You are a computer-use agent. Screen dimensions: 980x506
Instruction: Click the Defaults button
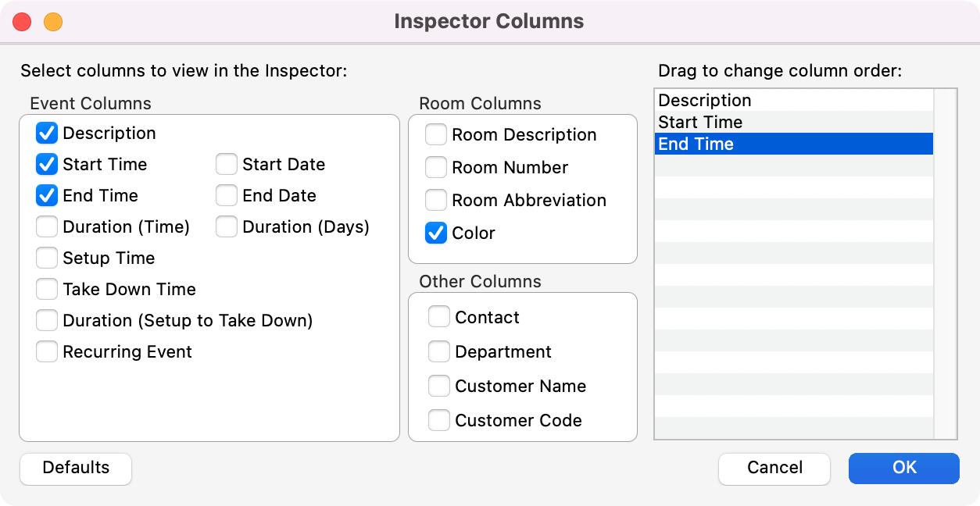(76, 469)
